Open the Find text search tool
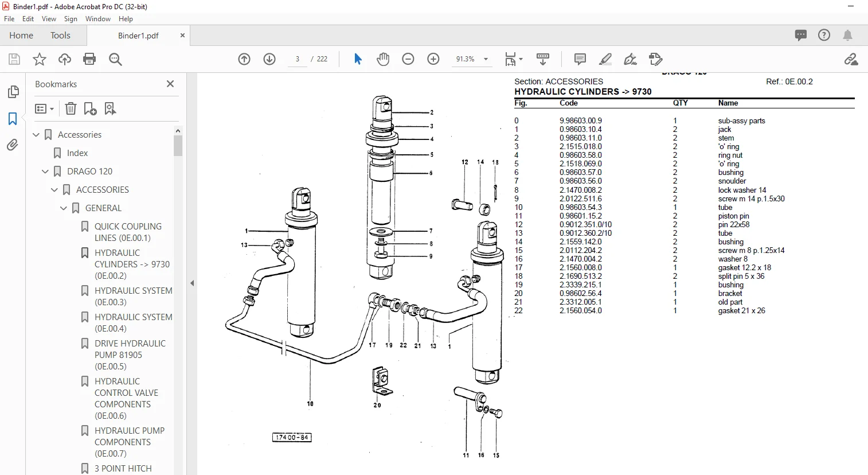 point(115,59)
